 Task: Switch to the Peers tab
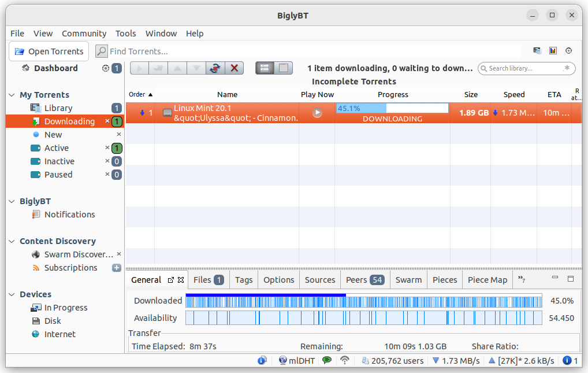(x=365, y=280)
